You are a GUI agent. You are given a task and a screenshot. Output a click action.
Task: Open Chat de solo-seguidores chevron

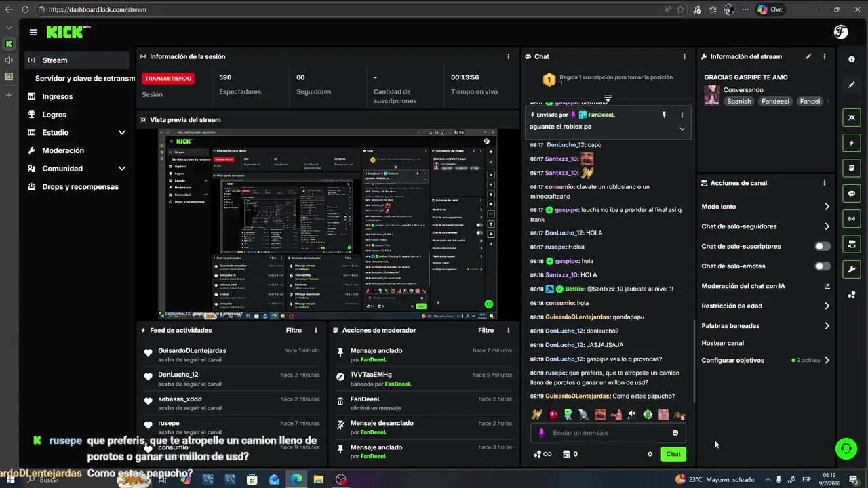pyautogui.click(x=827, y=226)
